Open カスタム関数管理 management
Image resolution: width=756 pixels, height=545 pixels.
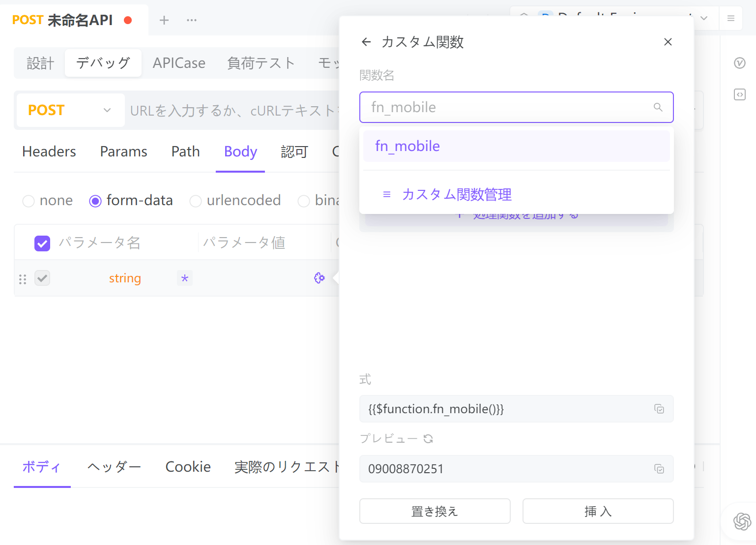coord(457,194)
